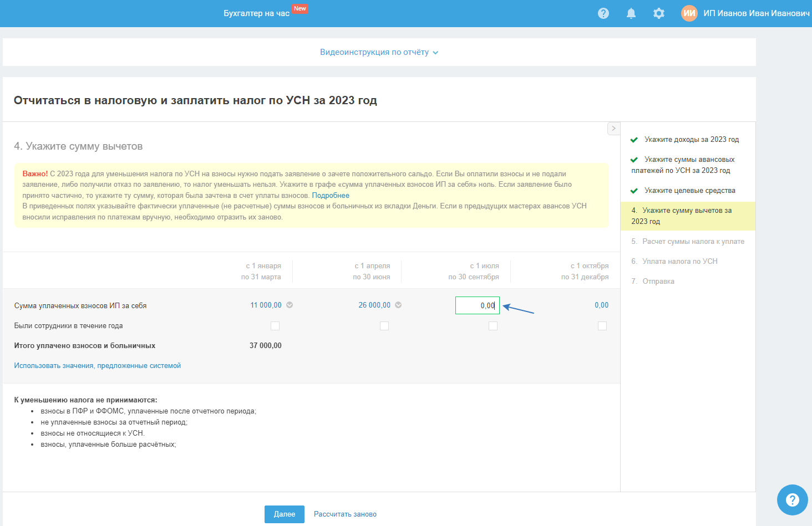Click Использовать значения, предложенные системой link

click(98, 366)
